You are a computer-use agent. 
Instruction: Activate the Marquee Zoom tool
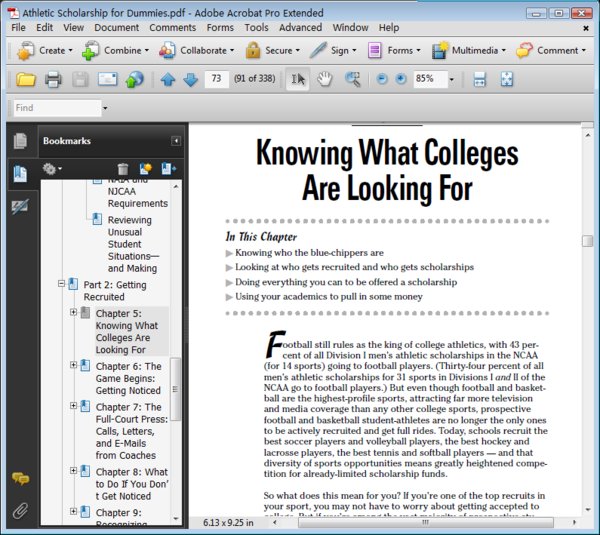[352, 79]
